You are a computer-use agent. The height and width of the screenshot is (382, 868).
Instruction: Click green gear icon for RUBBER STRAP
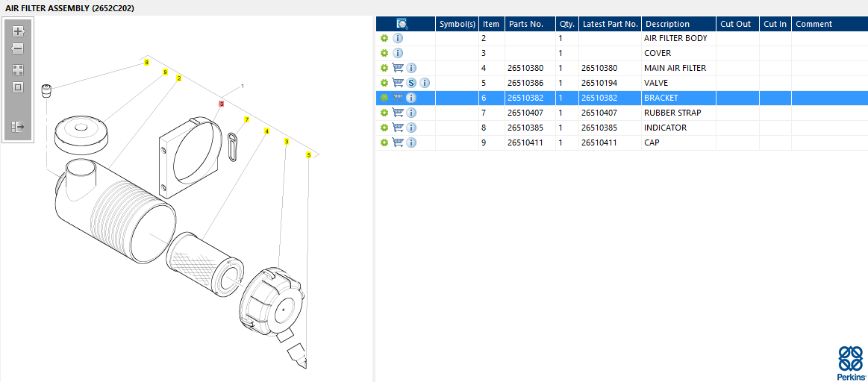[x=384, y=113]
